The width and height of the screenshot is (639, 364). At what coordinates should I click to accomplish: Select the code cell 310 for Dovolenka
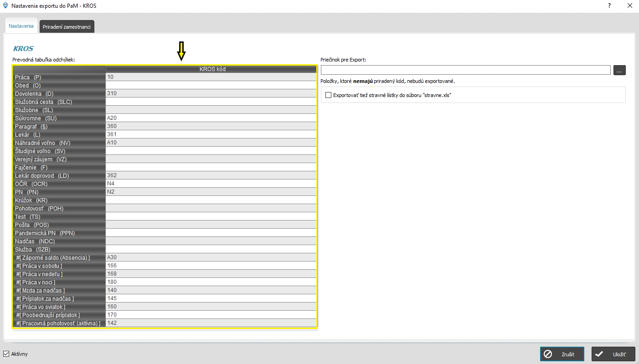click(211, 93)
